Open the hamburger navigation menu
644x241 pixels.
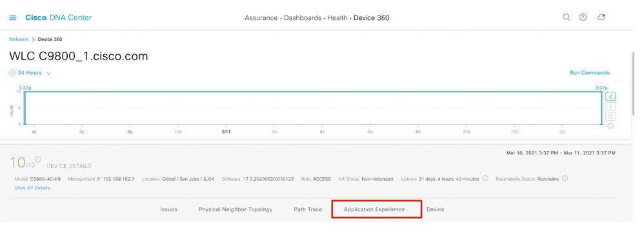pos(13,17)
